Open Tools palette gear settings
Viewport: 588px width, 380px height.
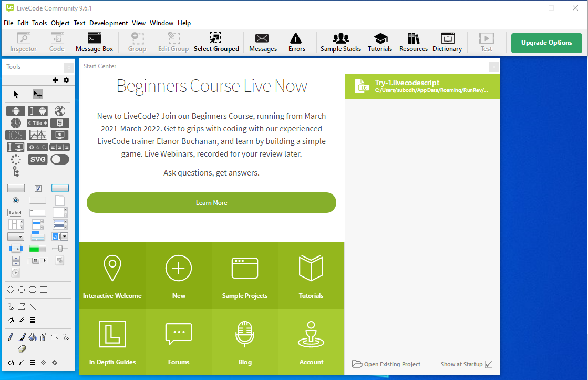click(x=66, y=80)
